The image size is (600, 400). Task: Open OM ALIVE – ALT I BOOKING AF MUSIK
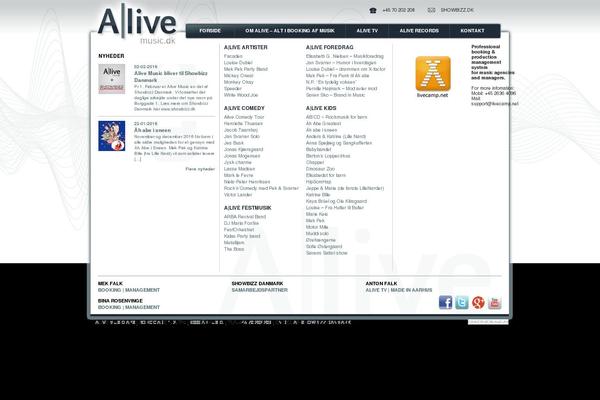pos(290,31)
